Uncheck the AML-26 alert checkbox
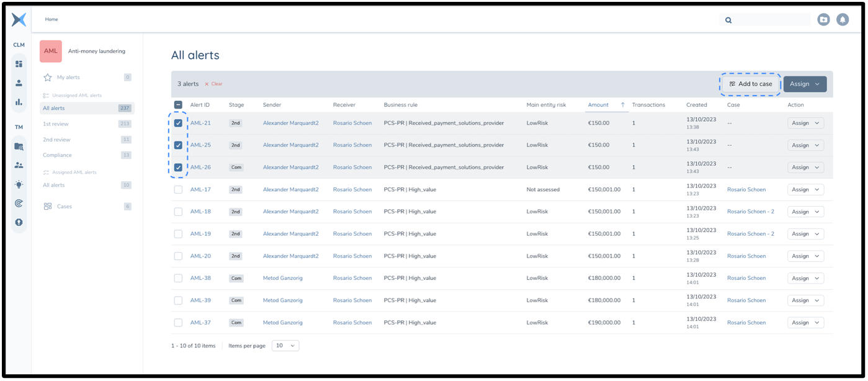The width and height of the screenshot is (868, 381). (x=178, y=168)
